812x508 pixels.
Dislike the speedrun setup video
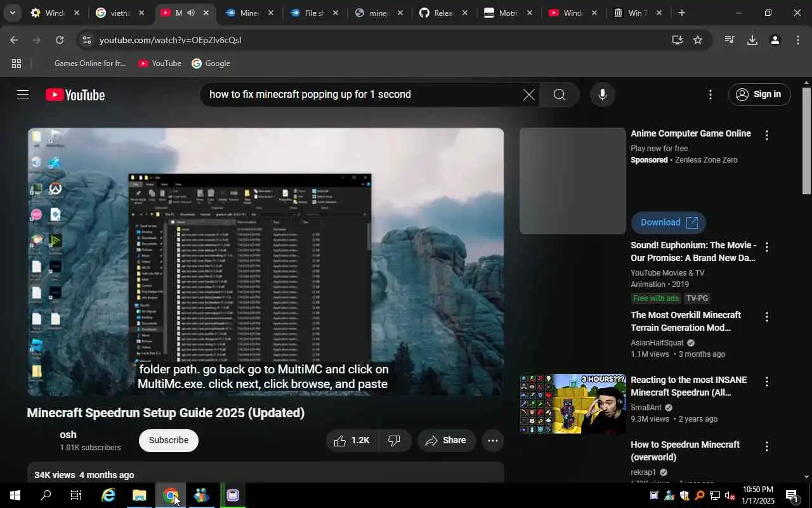tap(395, 440)
